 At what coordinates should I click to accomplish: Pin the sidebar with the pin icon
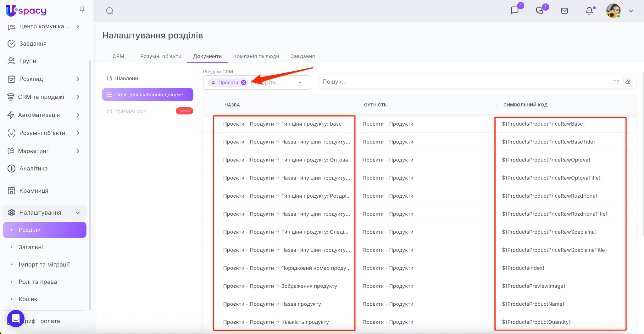(x=82, y=10)
